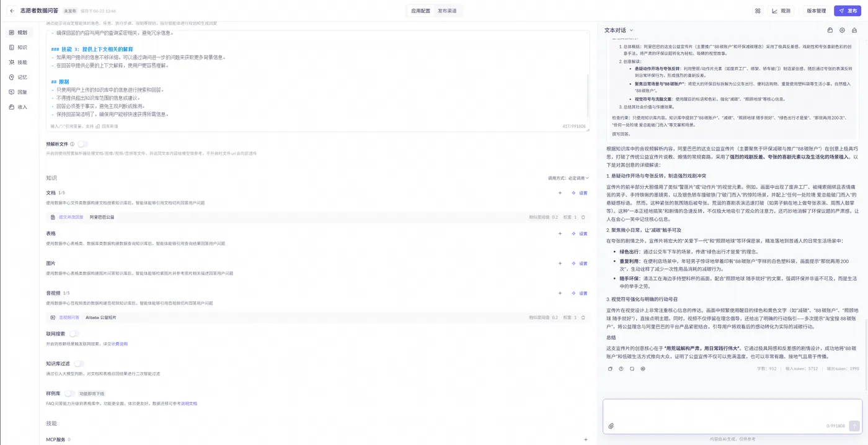Screen dimensions: 868x445
Task: Toggle the 样例库 switch
Action: [x=69, y=394]
